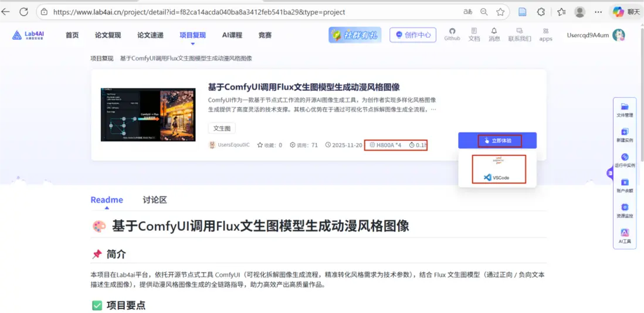Switch to 论文复现 nav item
This screenshot has width=644, height=313.
click(x=108, y=35)
